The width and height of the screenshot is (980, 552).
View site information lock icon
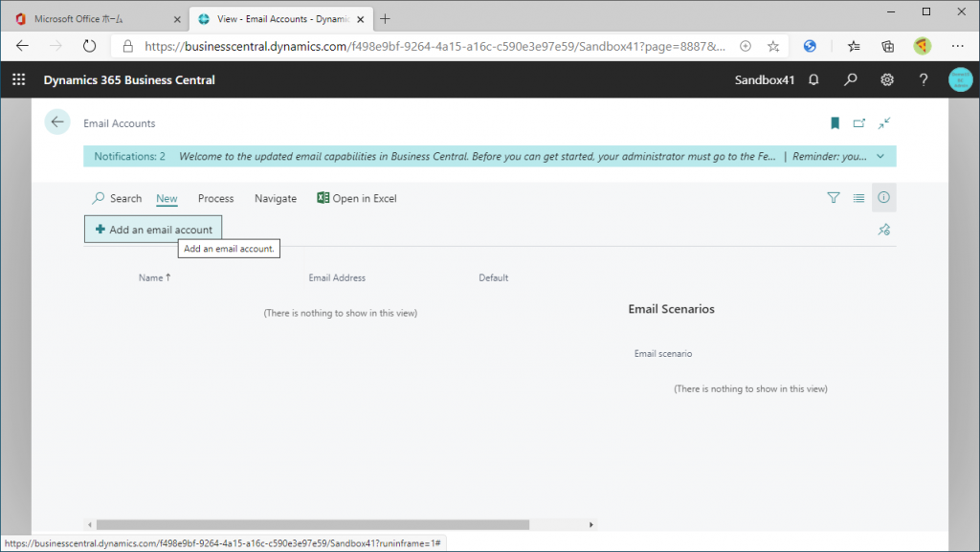(127, 46)
